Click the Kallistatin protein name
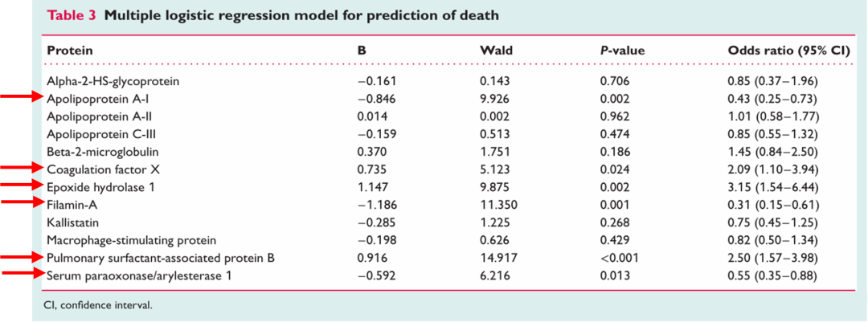 tap(72, 222)
